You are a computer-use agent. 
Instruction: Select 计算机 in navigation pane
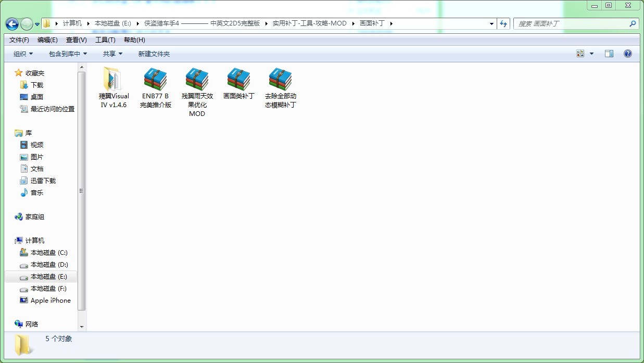(35, 240)
